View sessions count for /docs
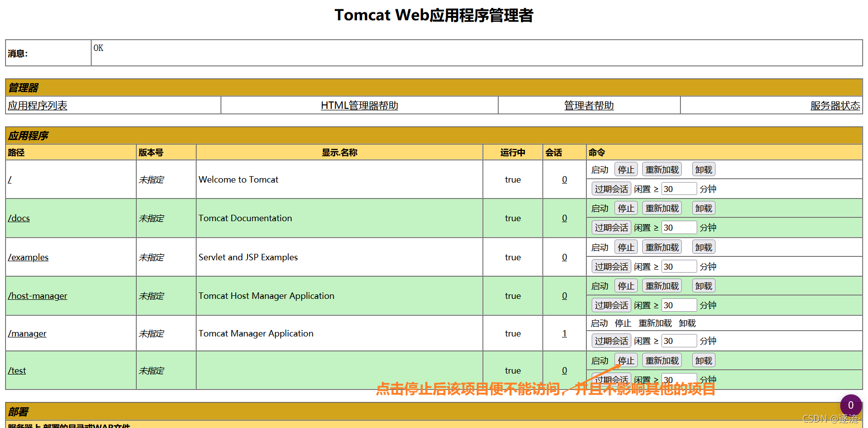 point(564,218)
